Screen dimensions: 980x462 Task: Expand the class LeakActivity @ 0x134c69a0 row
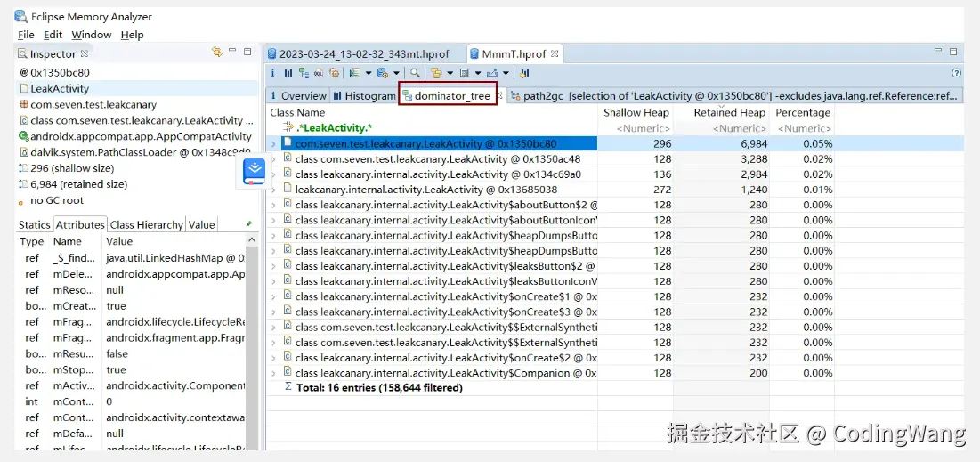tap(273, 174)
